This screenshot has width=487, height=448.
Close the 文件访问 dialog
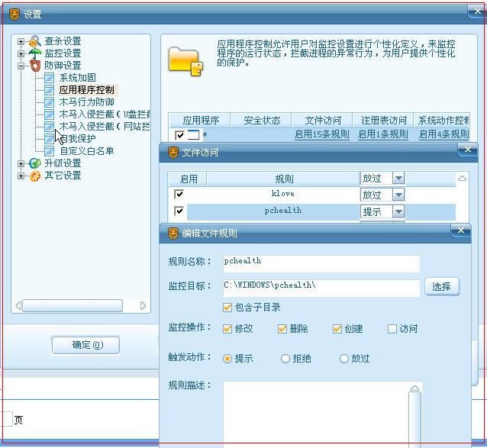point(468,150)
